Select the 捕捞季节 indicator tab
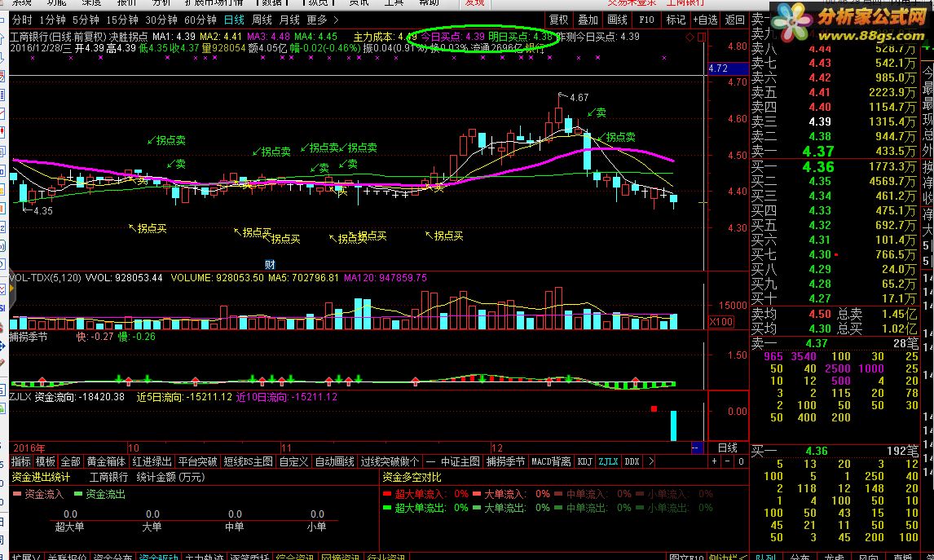Image resolution: width=934 pixels, height=560 pixels. (x=506, y=461)
